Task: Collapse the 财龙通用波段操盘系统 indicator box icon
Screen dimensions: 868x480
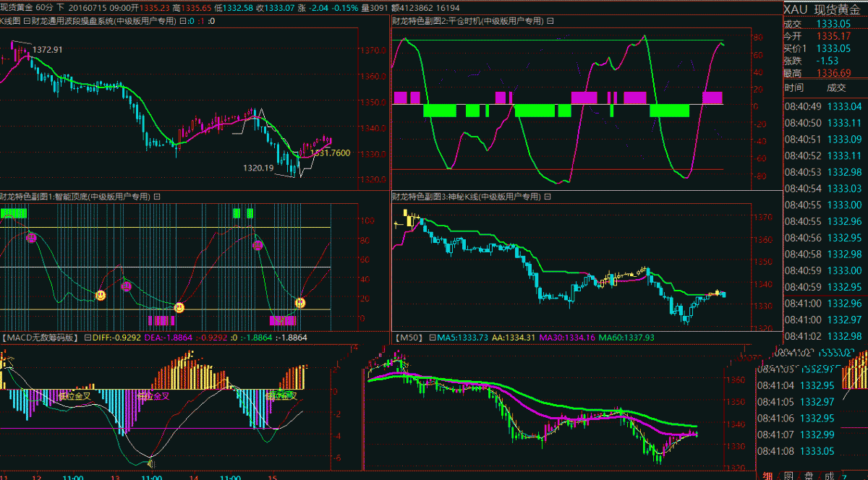Action: coord(27,22)
